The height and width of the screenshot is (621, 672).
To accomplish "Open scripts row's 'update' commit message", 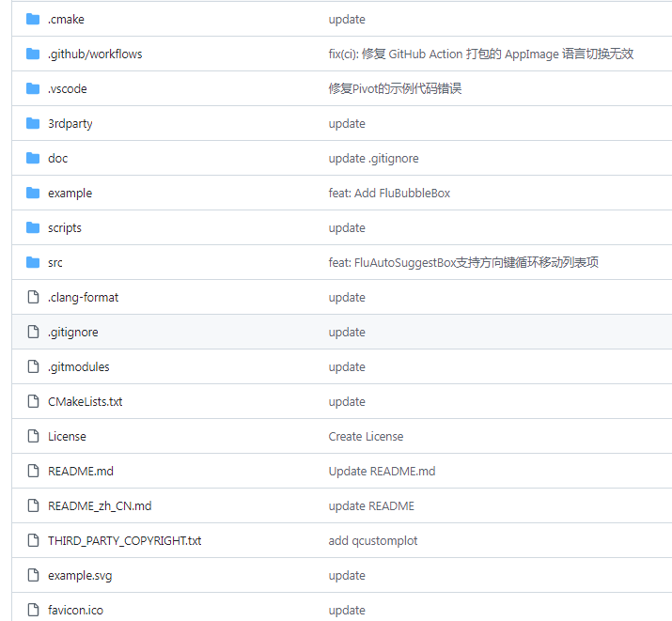I will 347,228.
